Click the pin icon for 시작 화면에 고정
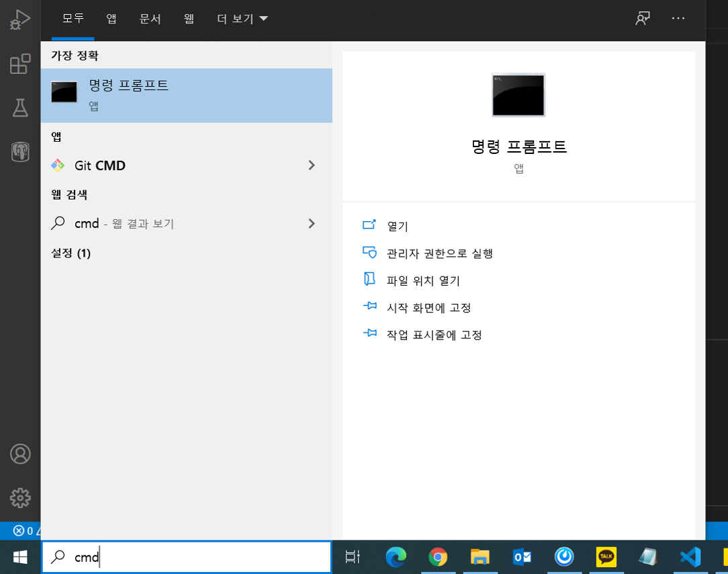 click(x=369, y=306)
